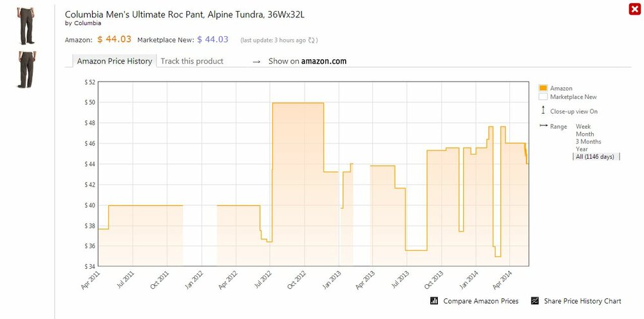Click the Share Price History Chart icon
Image resolution: width=644 pixels, height=319 pixels.
click(534, 301)
